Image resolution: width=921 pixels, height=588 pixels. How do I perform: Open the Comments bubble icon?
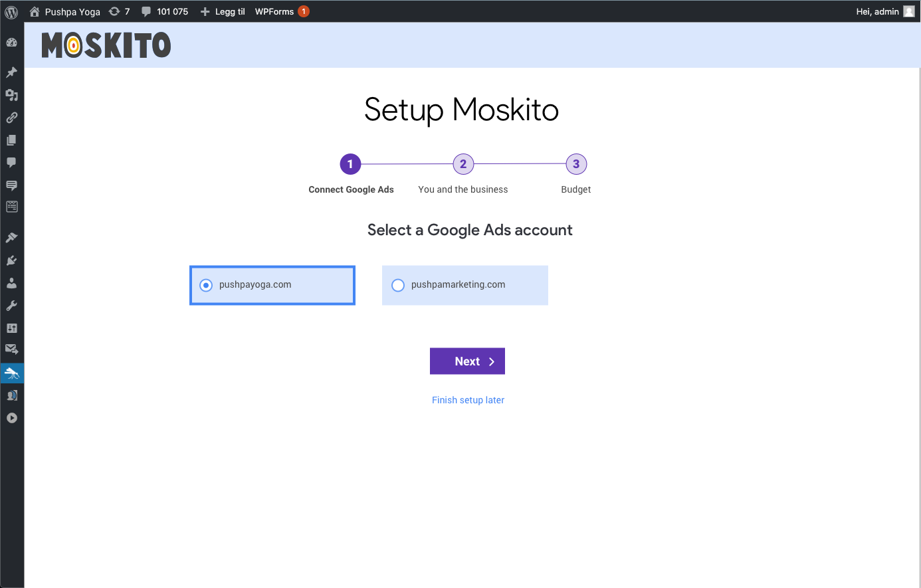pyautogui.click(x=11, y=163)
